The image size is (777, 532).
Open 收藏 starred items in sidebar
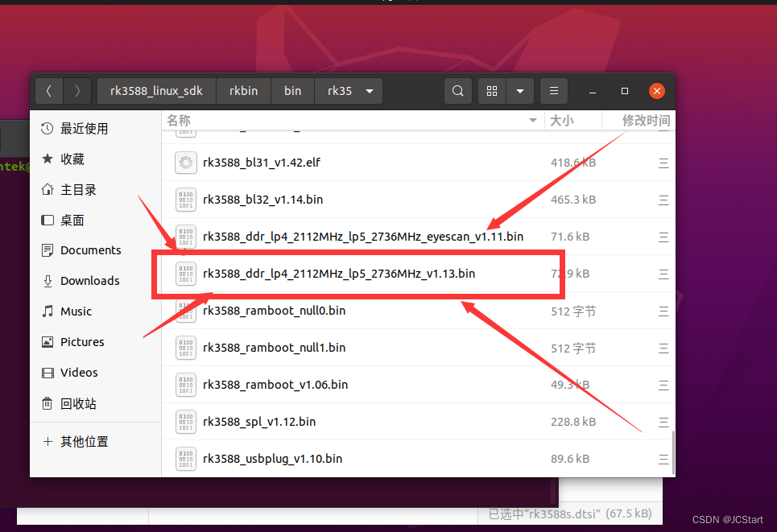pos(95,159)
